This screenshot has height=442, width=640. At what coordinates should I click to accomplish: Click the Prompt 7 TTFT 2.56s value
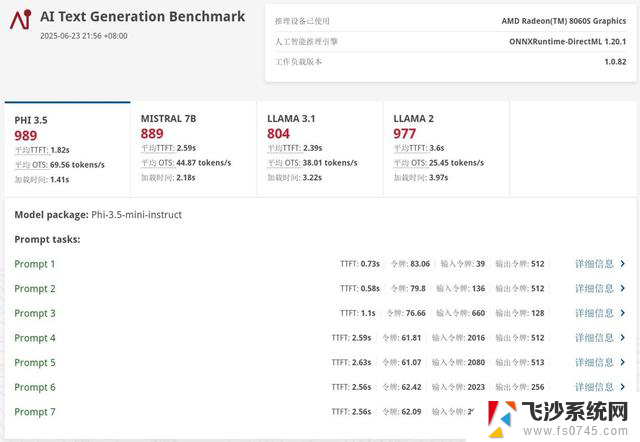click(361, 411)
